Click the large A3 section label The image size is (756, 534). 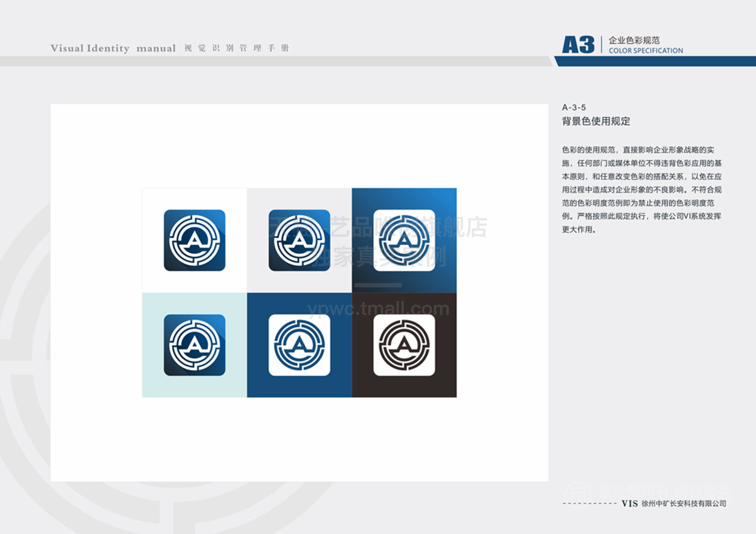coord(578,45)
